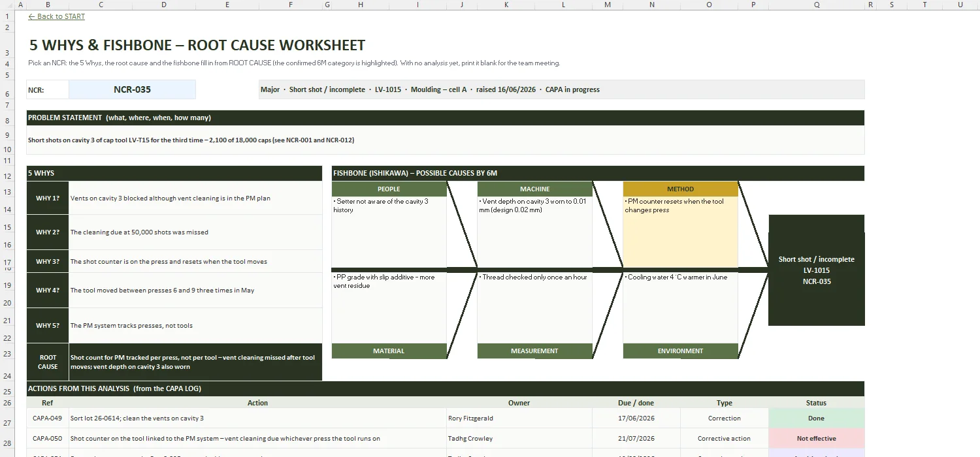Select the Corrective action type cell
Viewport: 980px width, 457px height.
click(724, 439)
